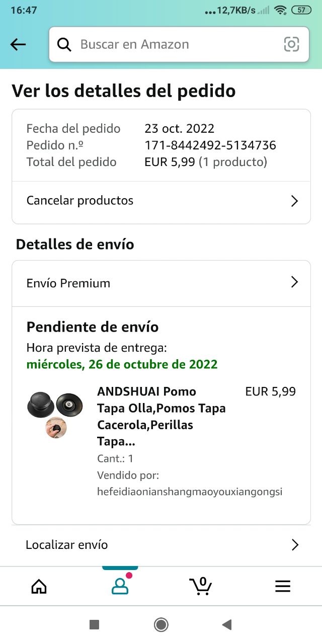Viewport: 322px width, 644px height.
Task: Expand the Cancelar productos chevron
Action: (294, 201)
